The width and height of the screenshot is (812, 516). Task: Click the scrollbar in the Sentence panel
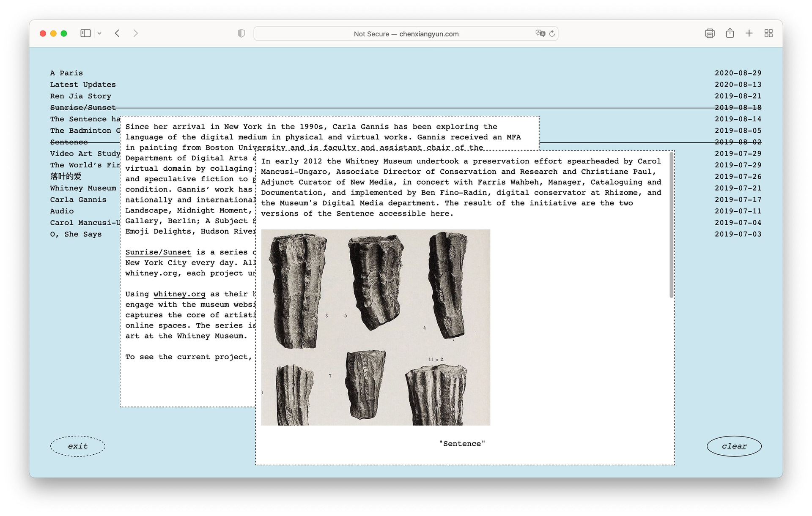click(671, 226)
